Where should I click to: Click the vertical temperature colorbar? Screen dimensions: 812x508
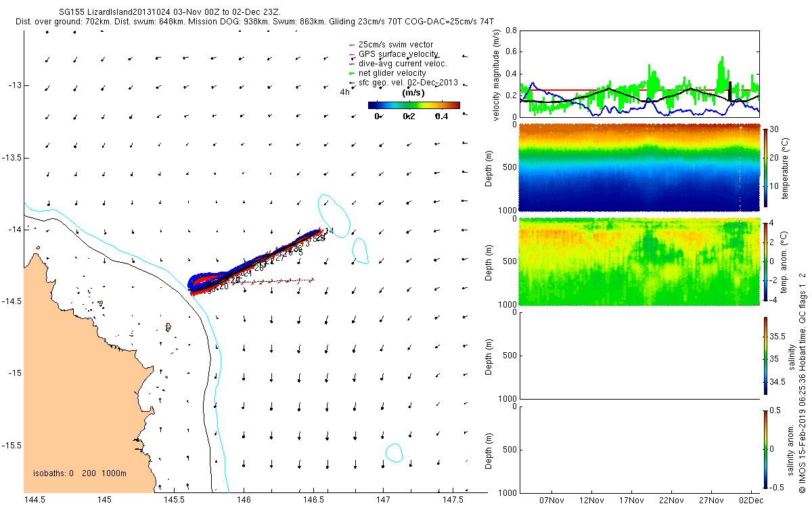click(x=765, y=167)
